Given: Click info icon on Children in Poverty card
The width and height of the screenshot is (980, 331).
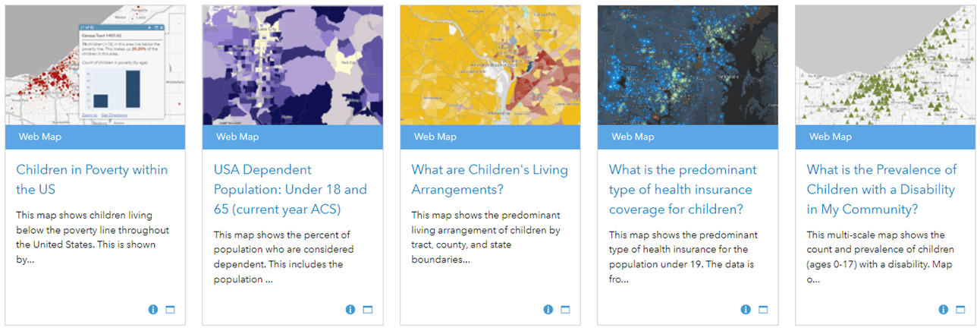Looking at the screenshot, I should click(x=153, y=310).
